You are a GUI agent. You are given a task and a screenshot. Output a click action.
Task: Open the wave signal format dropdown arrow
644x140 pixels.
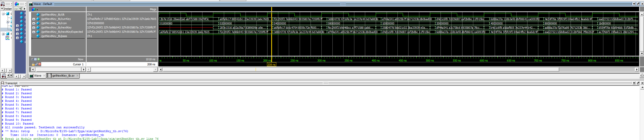[x=37, y=10]
